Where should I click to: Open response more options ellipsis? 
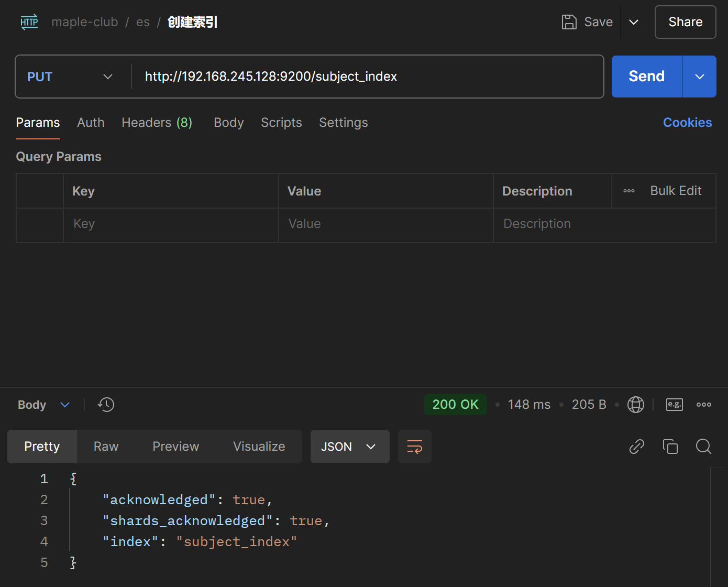tap(704, 405)
